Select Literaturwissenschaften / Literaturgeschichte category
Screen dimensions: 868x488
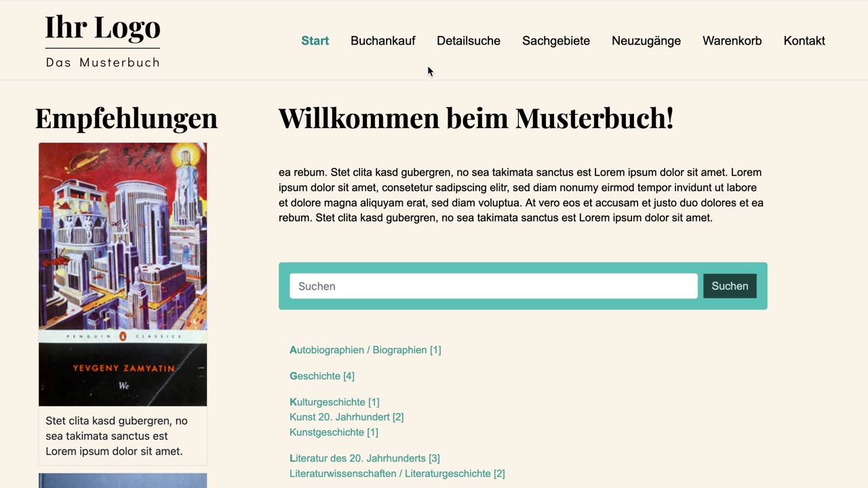397,474
